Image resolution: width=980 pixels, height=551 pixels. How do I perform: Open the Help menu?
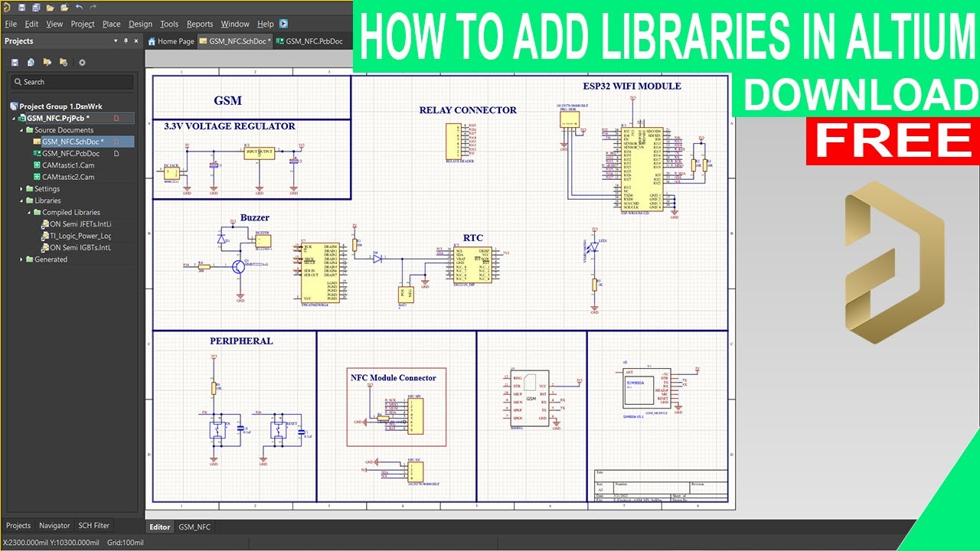click(x=266, y=24)
